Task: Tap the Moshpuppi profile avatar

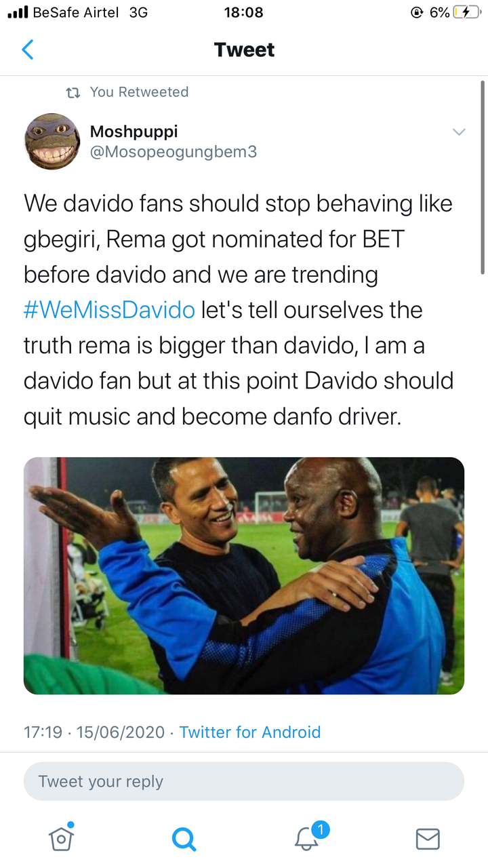Action: [52, 141]
